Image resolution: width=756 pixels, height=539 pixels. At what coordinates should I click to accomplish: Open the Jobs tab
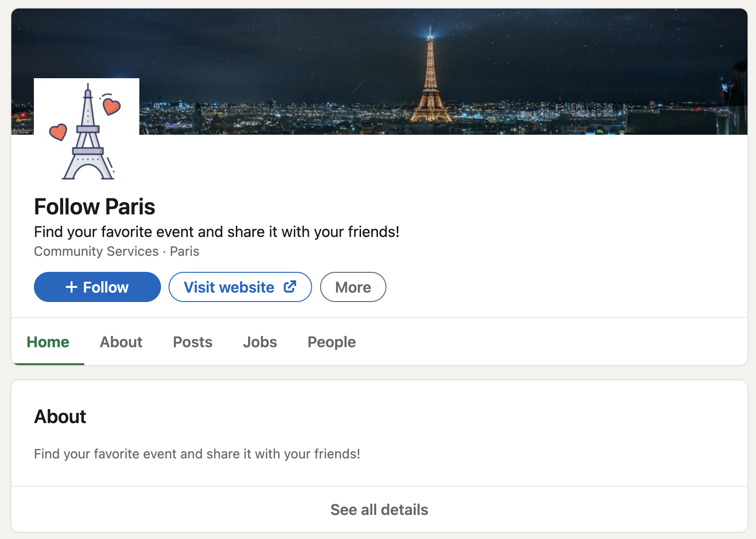260,342
